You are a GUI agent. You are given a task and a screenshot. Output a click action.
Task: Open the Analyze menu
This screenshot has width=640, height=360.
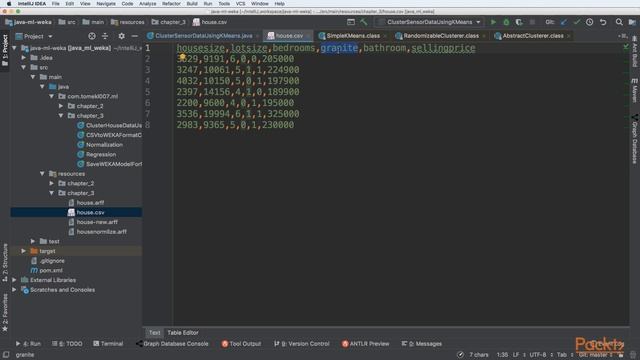147,4
